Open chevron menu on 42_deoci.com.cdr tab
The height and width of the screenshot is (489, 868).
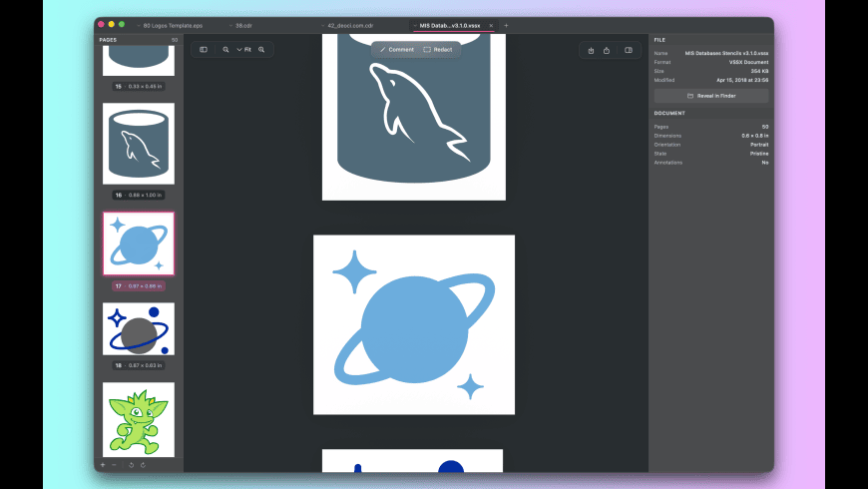pos(322,26)
